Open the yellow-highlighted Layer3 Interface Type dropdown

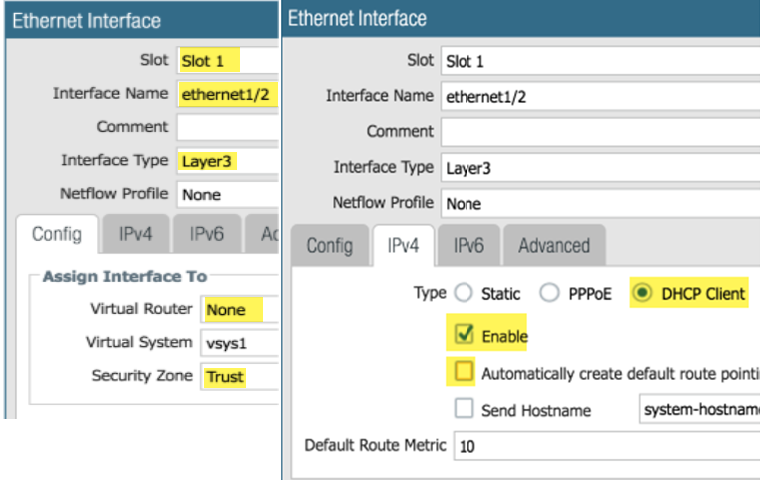[x=226, y=160]
